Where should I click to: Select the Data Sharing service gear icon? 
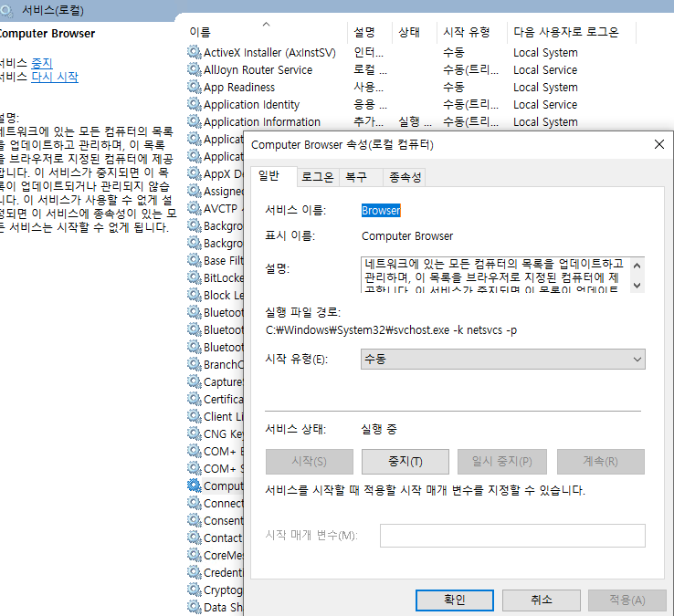195,607
